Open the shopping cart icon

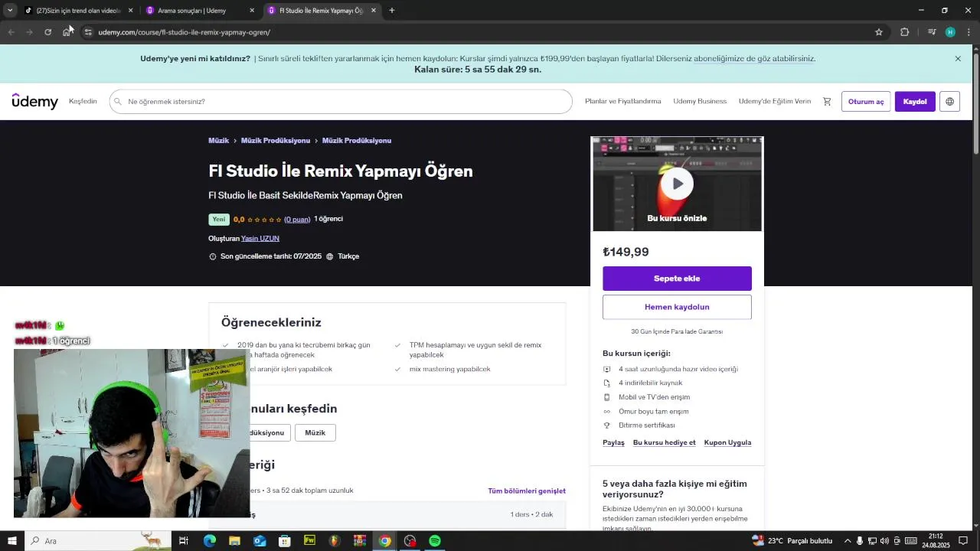(827, 101)
